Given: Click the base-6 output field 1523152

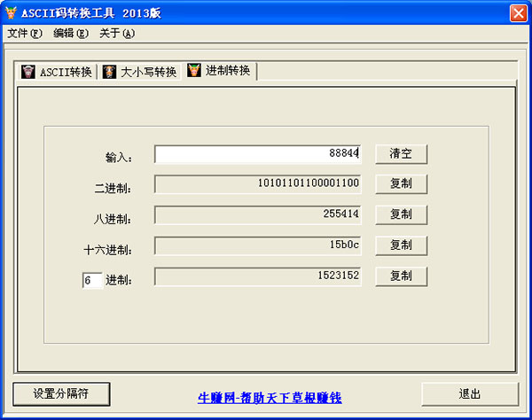Looking at the screenshot, I should tap(258, 276).
